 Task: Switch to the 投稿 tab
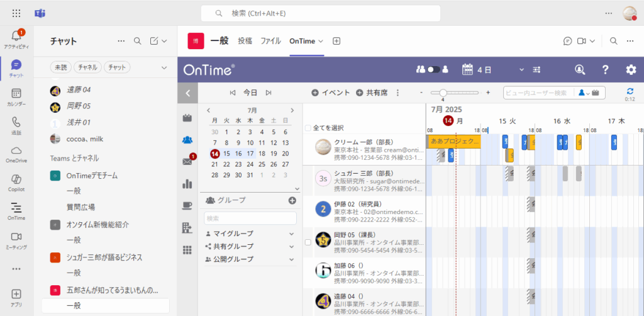pyautogui.click(x=245, y=41)
